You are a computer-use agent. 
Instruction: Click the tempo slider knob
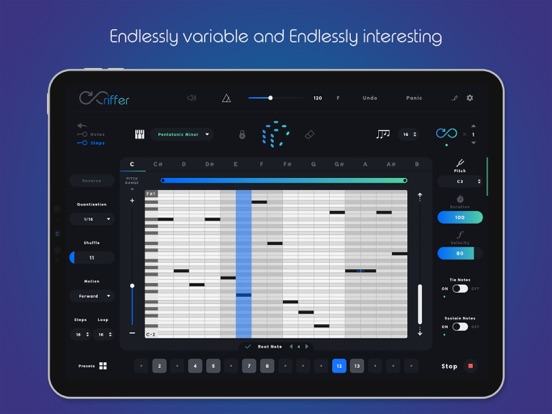[x=270, y=98]
